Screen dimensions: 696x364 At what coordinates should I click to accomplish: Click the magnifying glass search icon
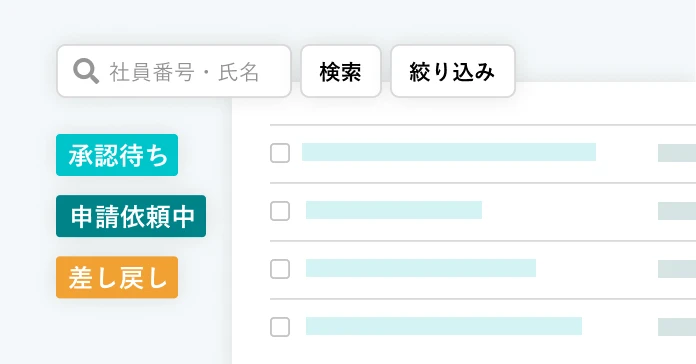pyautogui.click(x=86, y=71)
